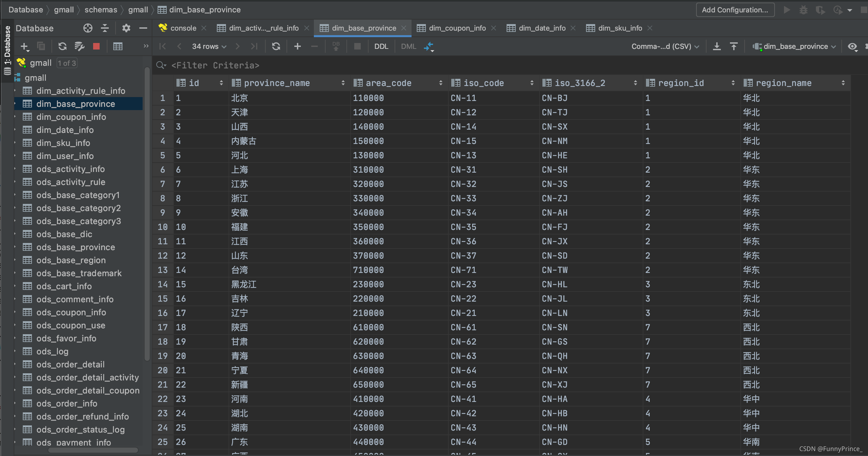
Task: Click the CN-TW iso_3166_2 cell
Action: point(591,270)
